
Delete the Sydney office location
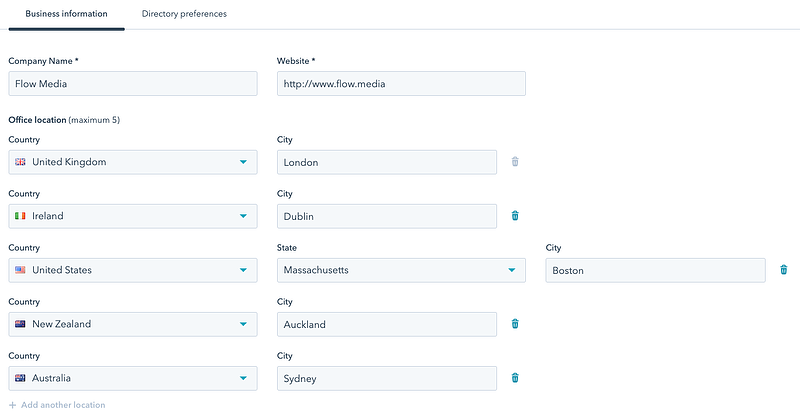(515, 378)
